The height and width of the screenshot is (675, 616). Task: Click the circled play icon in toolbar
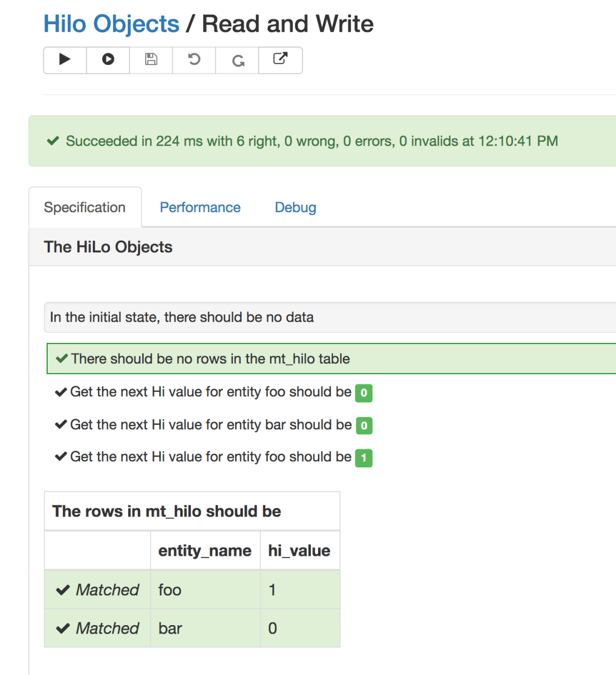click(x=108, y=60)
